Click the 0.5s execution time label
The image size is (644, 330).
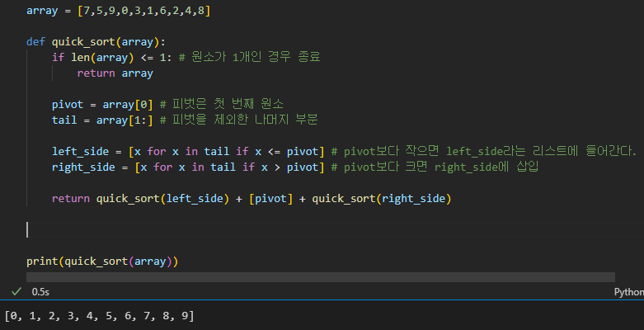click(x=40, y=292)
